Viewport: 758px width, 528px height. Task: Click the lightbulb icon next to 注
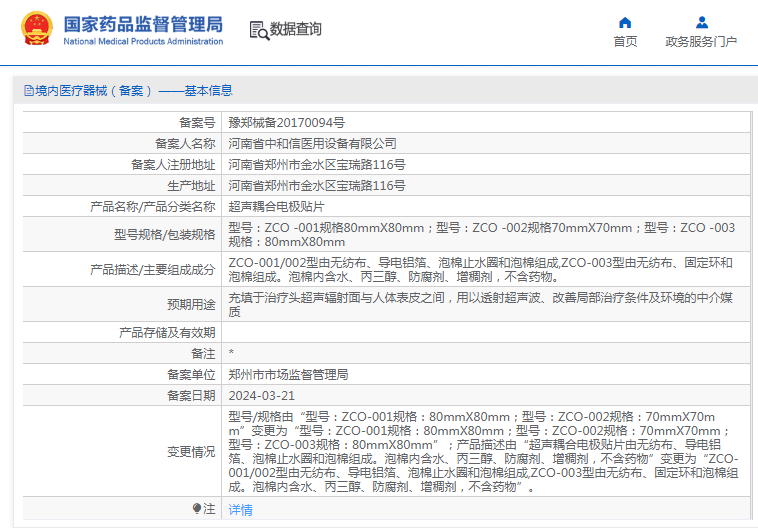point(196,508)
